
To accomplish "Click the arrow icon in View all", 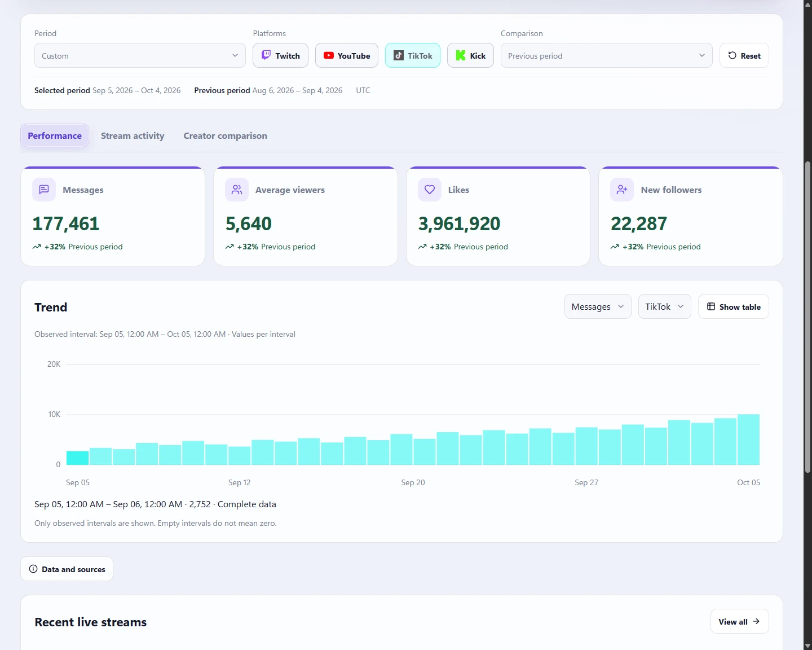I will (756, 621).
